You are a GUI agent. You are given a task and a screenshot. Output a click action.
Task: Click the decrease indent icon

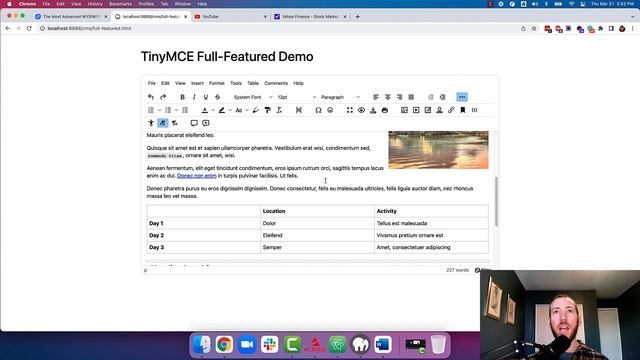click(431, 97)
